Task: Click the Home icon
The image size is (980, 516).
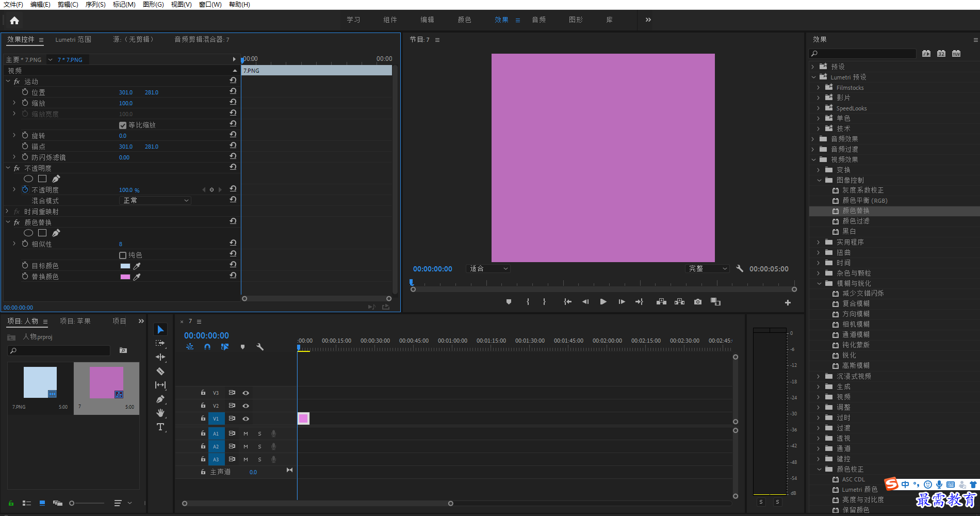Action: pyautogui.click(x=14, y=21)
